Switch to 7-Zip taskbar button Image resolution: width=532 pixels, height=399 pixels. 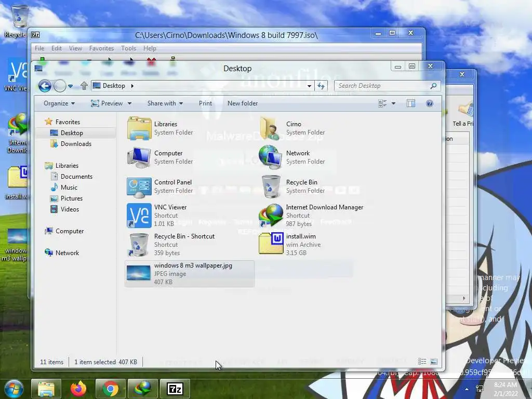[x=175, y=389]
